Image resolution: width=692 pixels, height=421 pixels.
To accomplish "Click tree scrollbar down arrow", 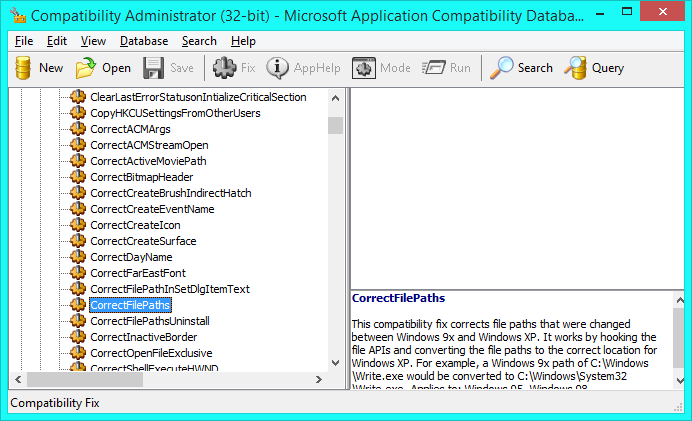I will (x=335, y=363).
